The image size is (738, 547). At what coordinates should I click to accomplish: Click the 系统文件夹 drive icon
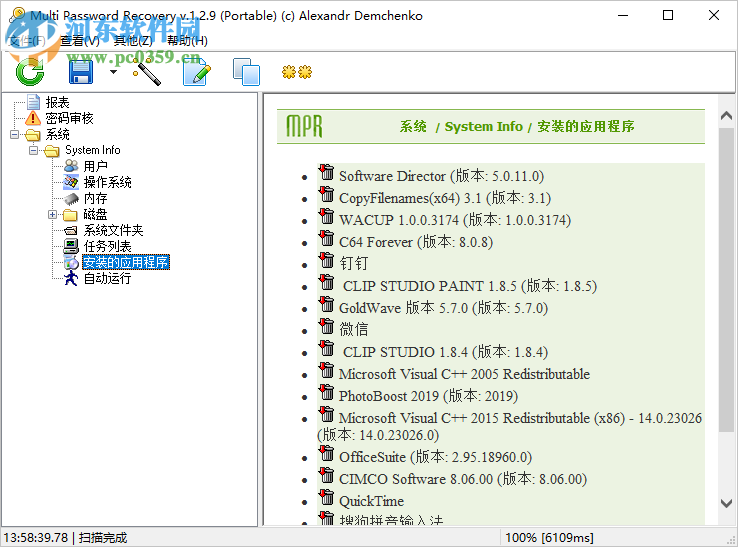71,230
